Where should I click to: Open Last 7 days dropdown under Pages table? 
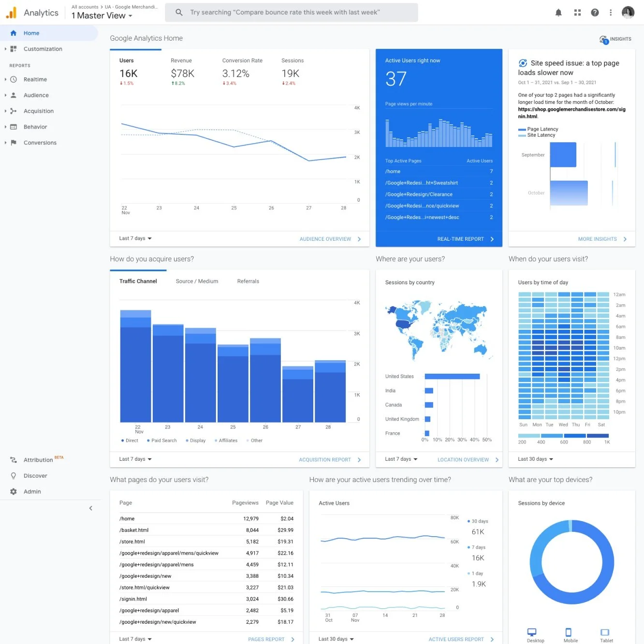point(135,639)
